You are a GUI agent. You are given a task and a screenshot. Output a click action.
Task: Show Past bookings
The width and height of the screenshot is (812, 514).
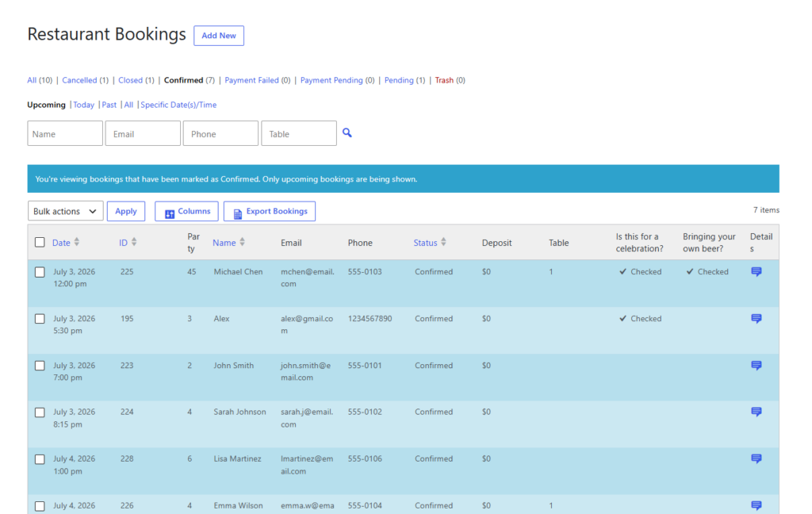109,105
